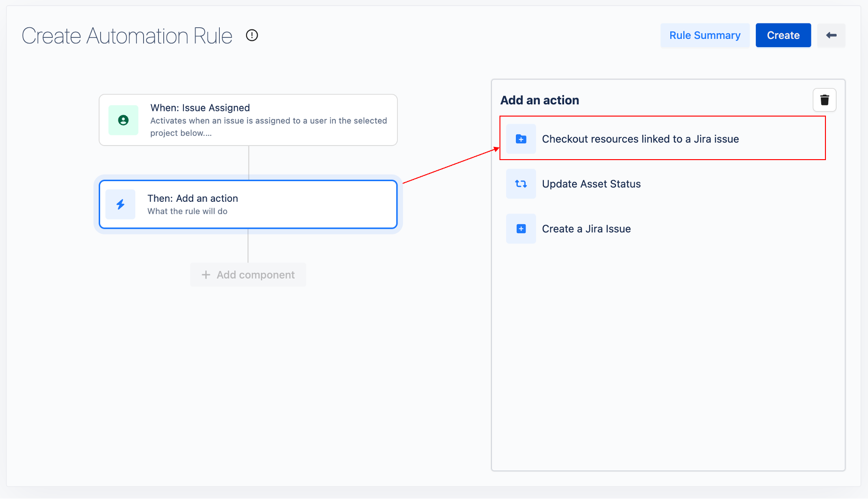This screenshot has width=868, height=499.
Task: Click the plus-square Create a Jira Issue icon
Action: point(521,229)
